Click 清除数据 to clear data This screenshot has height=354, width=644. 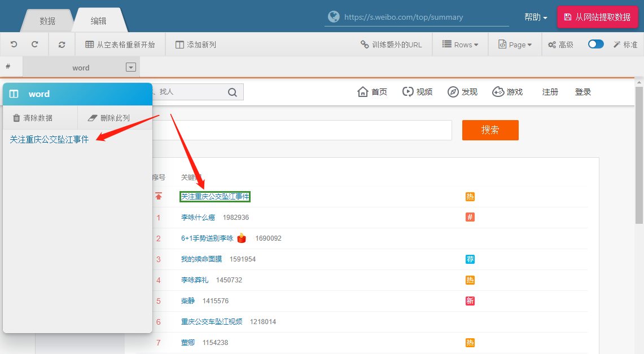(33, 118)
